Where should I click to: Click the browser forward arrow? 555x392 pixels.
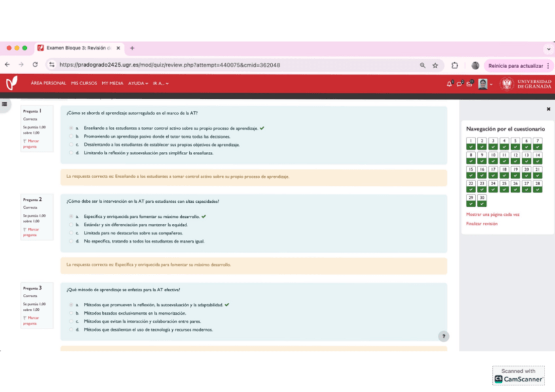pyautogui.click(x=21, y=65)
